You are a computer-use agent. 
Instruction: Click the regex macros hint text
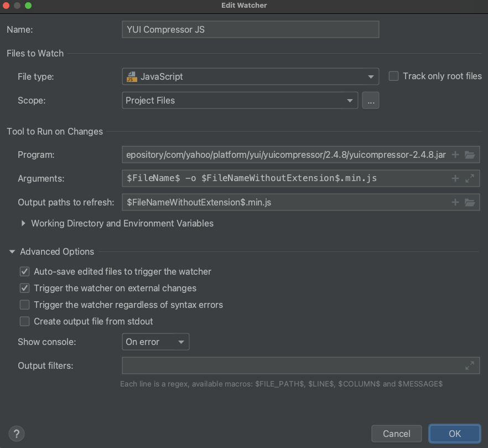pos(281,384)
